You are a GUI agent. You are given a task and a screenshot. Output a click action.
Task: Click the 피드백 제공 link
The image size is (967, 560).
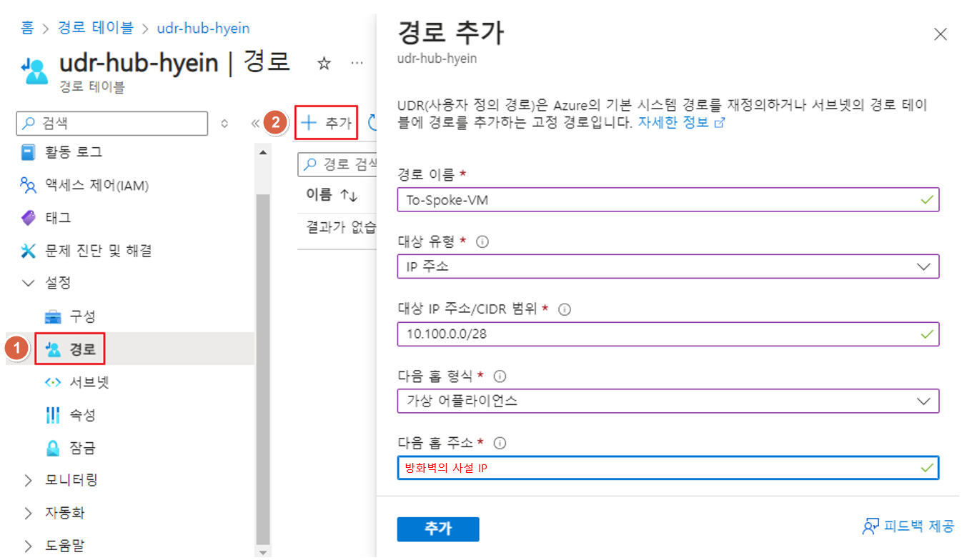point(908,526)
